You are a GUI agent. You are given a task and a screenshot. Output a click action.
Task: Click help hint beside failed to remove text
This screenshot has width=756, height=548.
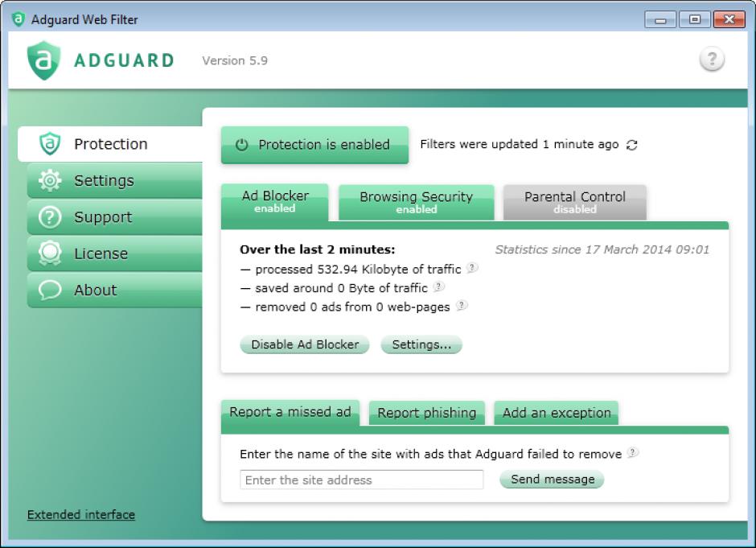coord(633,452)
